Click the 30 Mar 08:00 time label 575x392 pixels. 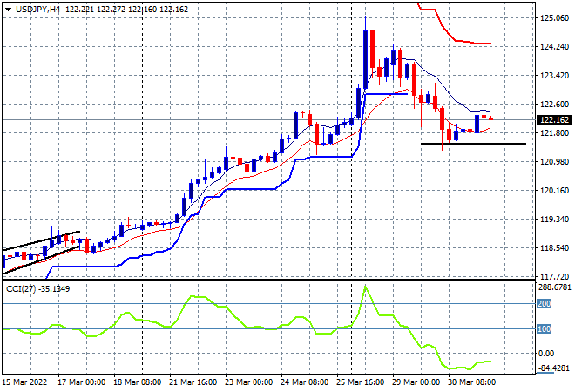pyautogui.click(x=471, y=382)
